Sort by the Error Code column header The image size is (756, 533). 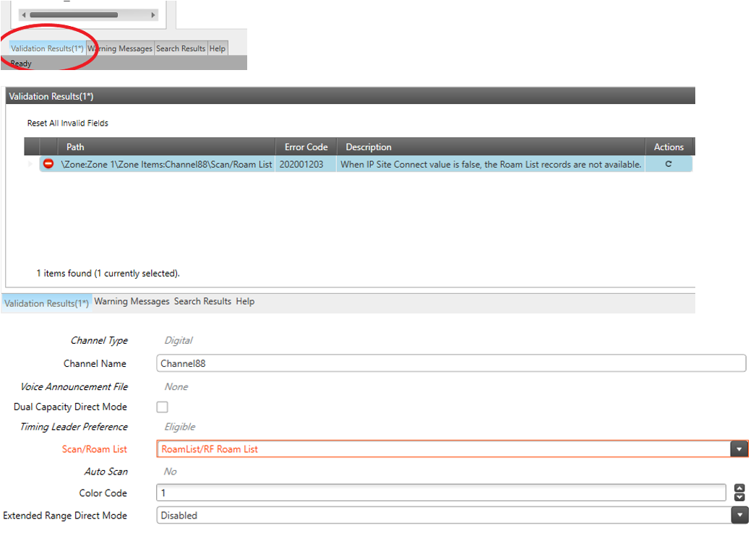[x=306, y=147]
